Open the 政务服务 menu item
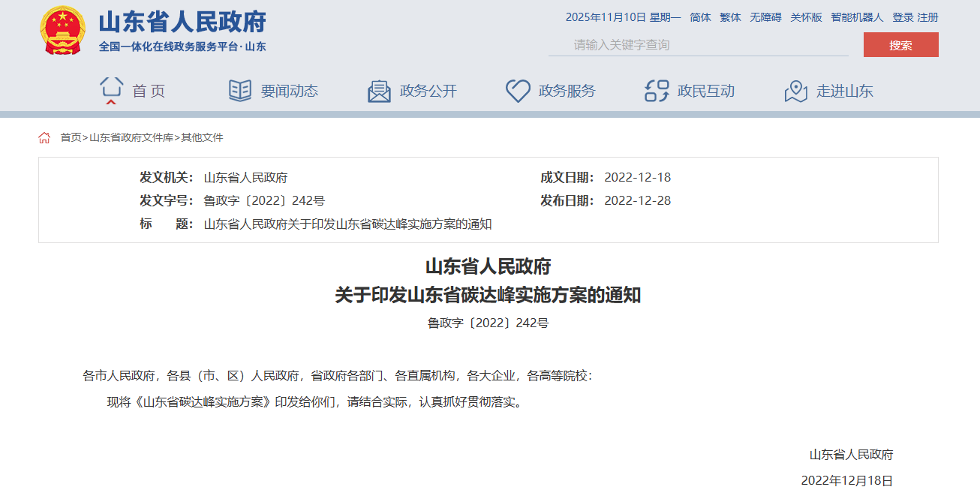This screenshot has width=980, height=499. click(567, 91)
